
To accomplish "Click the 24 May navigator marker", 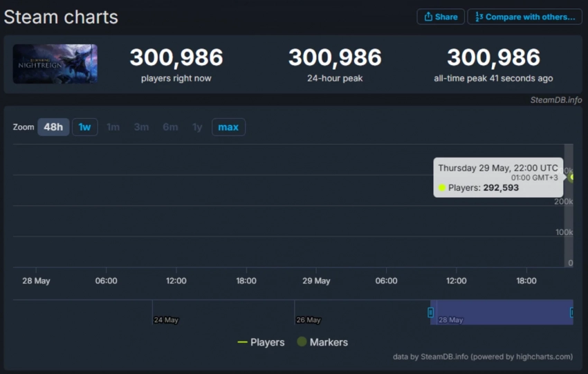I will pyautogui.click(x=166, y=320).
